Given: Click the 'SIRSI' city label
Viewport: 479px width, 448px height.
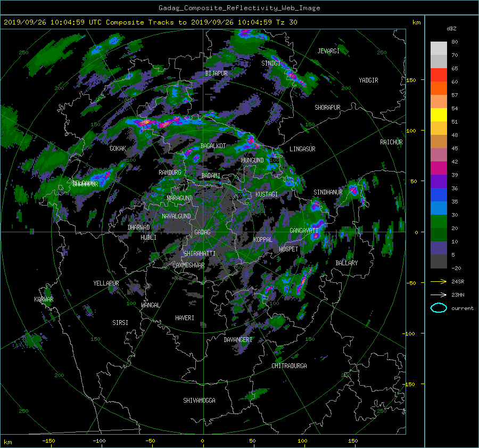Looking at the screenshot, I should (x=120, y=323).
